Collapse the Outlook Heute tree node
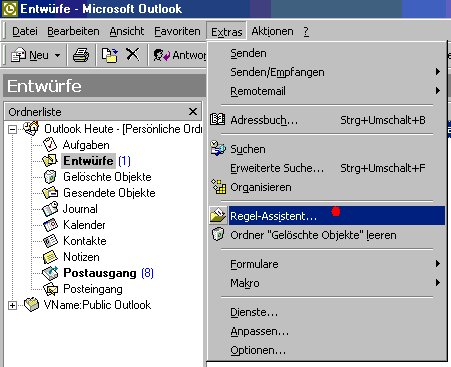The image size is (451, 367). pyautogui.click(x=12, y=129)
